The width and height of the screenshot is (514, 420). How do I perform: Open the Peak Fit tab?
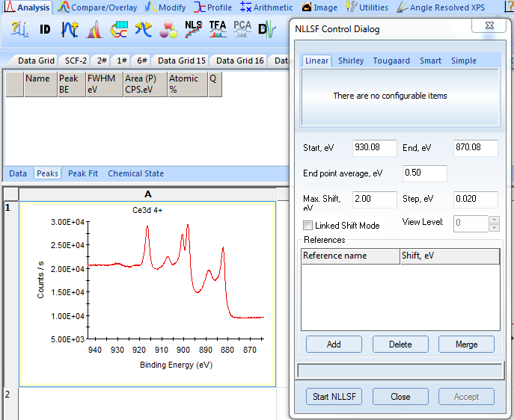82,173
